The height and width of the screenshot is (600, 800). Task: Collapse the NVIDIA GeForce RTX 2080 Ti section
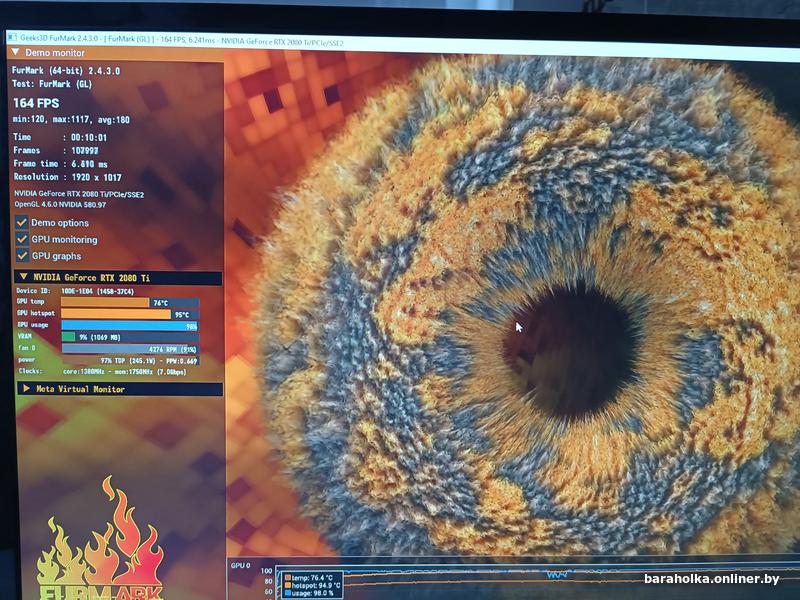coord(23,277)
